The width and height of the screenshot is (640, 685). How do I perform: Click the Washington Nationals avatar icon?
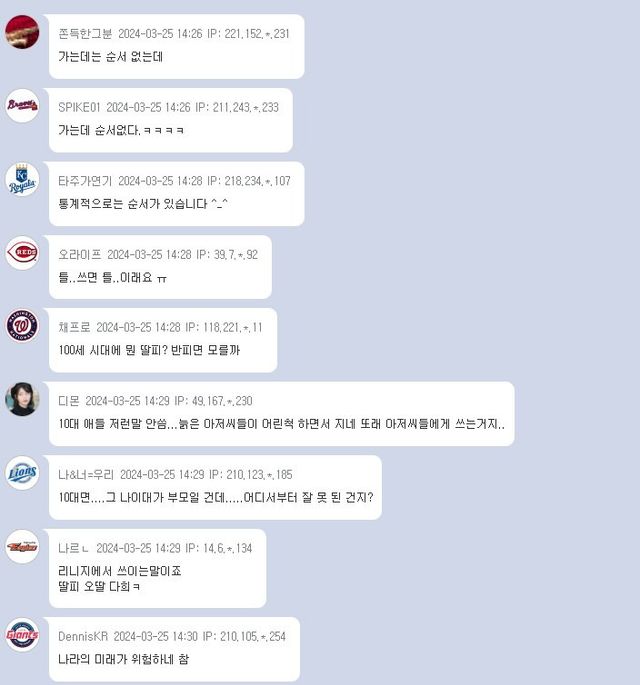[22, 326]
